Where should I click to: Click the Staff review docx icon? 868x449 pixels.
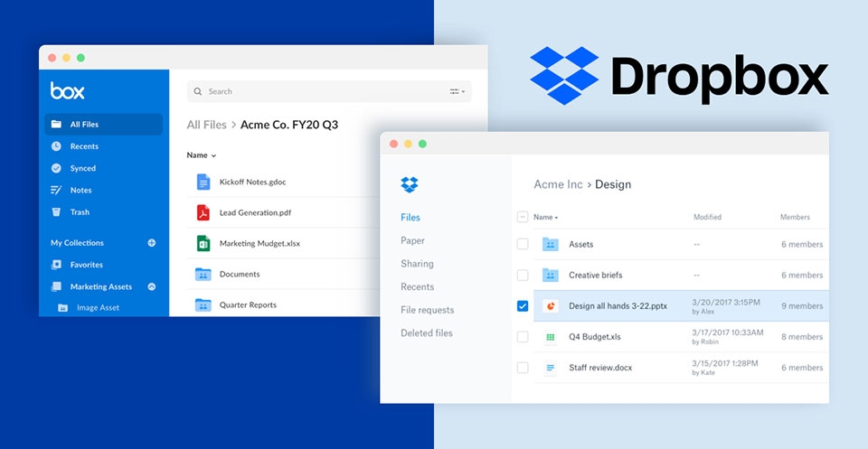pos(551,368)
